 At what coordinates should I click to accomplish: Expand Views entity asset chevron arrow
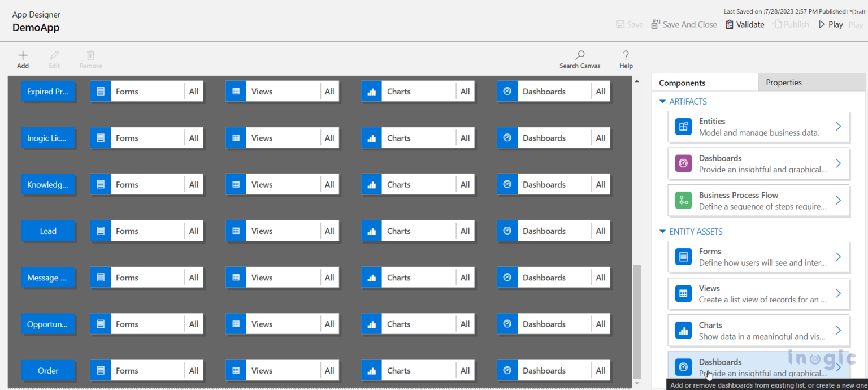[838, 293]
